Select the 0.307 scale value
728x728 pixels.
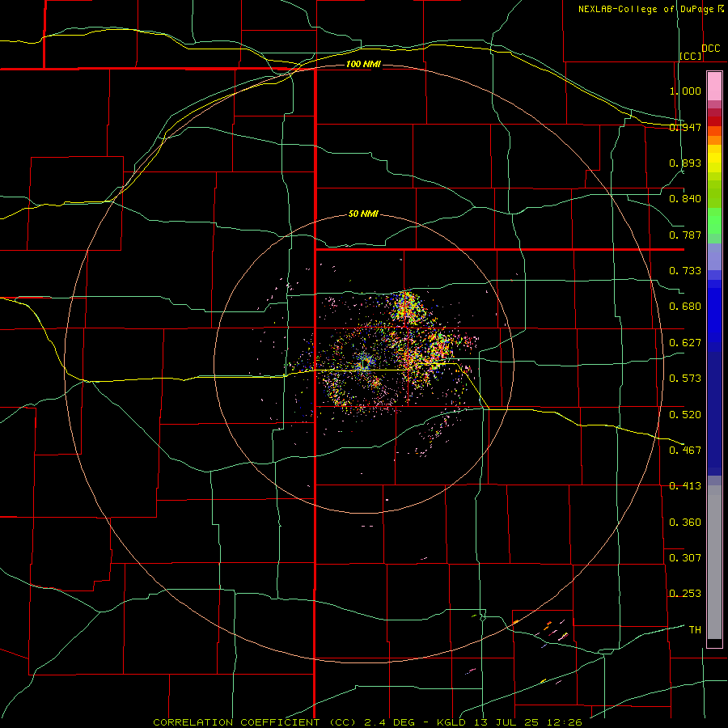[685, 558]
